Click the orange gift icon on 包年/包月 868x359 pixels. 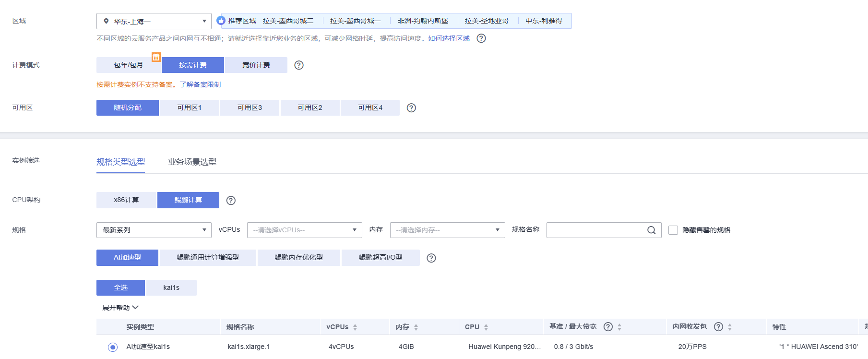(x=156, y=57)
